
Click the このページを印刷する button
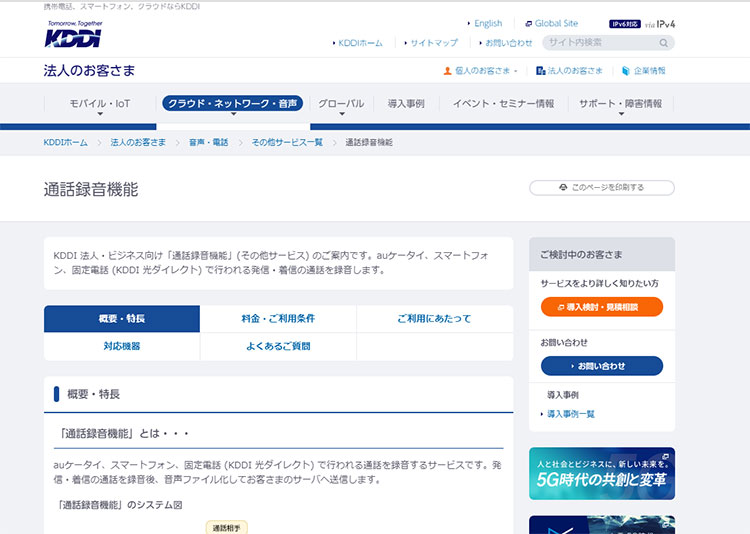[602, 188]
